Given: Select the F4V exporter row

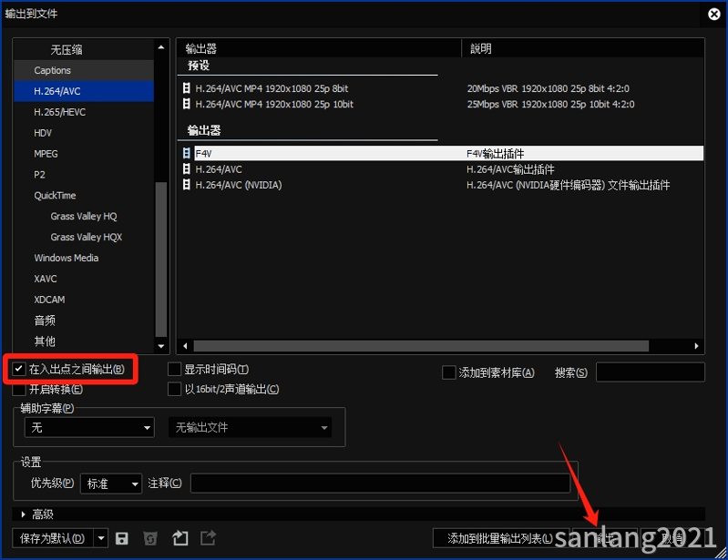Looking at the screenshot, I should tap(441, 153).
